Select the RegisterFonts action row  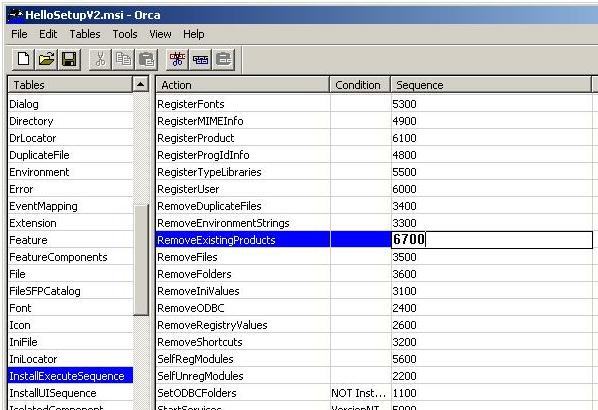pos(374,104)
